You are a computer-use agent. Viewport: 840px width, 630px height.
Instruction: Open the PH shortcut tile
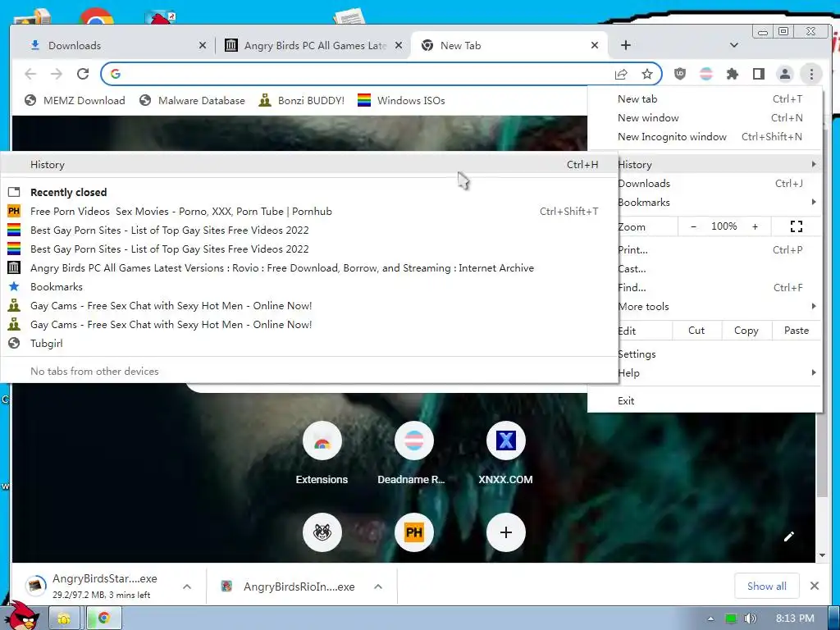[413, 532]
